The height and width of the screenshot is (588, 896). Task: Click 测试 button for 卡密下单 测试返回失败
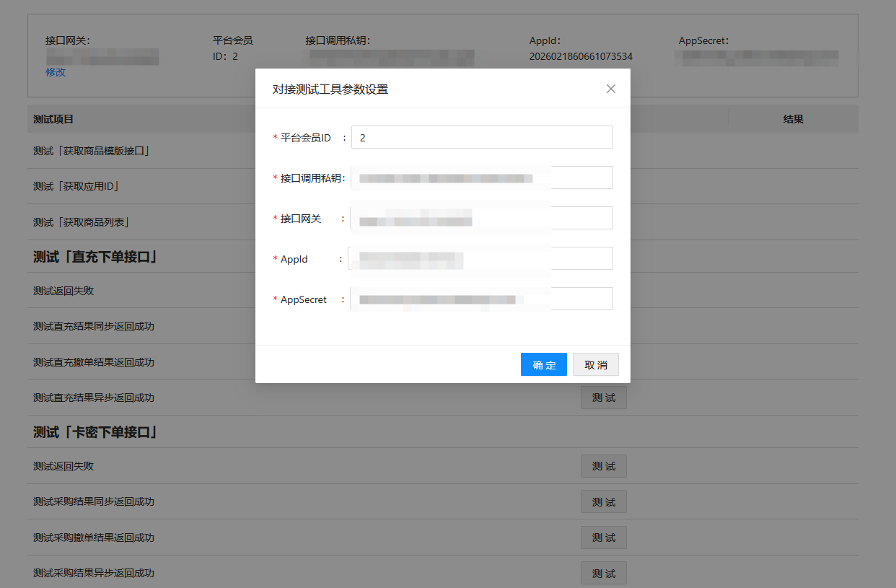tap(603, 466)
